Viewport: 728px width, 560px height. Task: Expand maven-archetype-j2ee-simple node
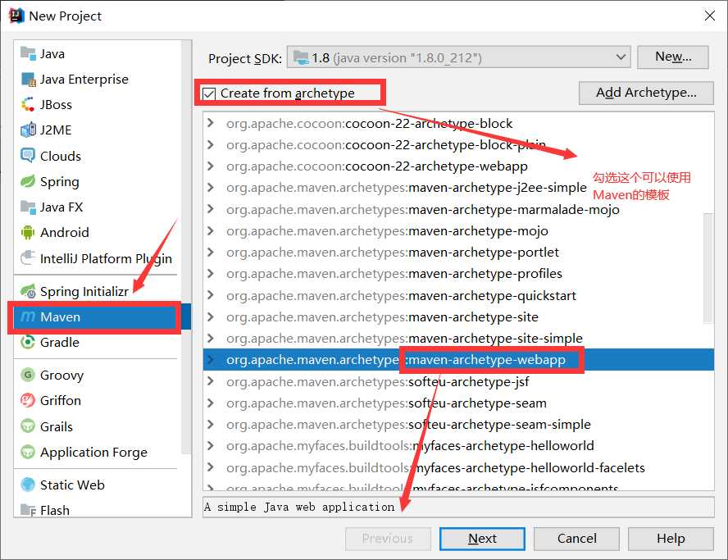tap(211, 187)
